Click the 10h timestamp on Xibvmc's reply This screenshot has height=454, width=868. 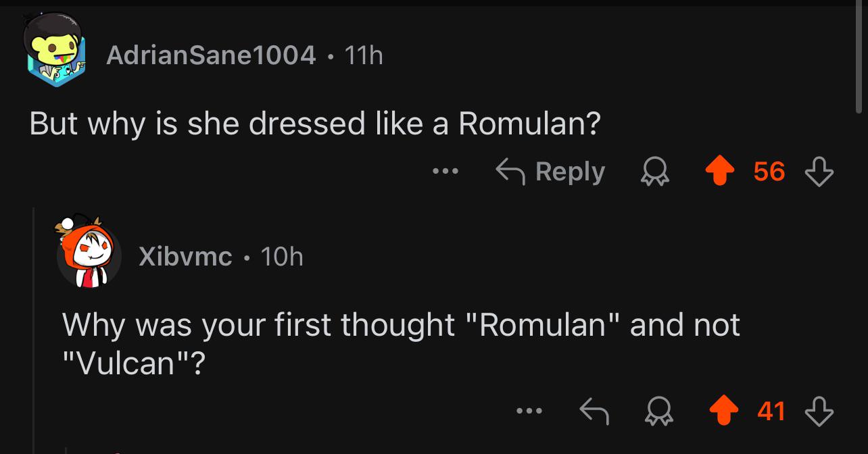pos(282,257)
